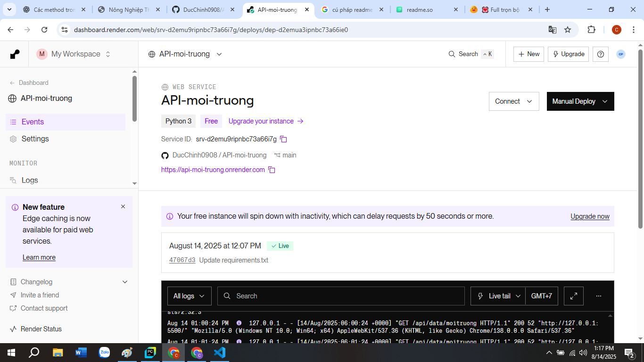Open Word from the taskbar
Viewport: 644px width, 362px height.
[x=81, y=353]
